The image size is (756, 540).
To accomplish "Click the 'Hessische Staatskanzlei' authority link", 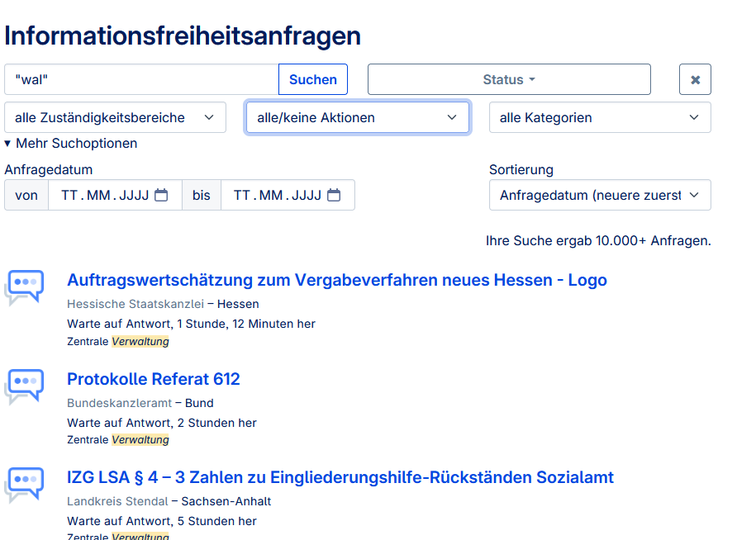I will pyautogui.click(x=136, y=304).
